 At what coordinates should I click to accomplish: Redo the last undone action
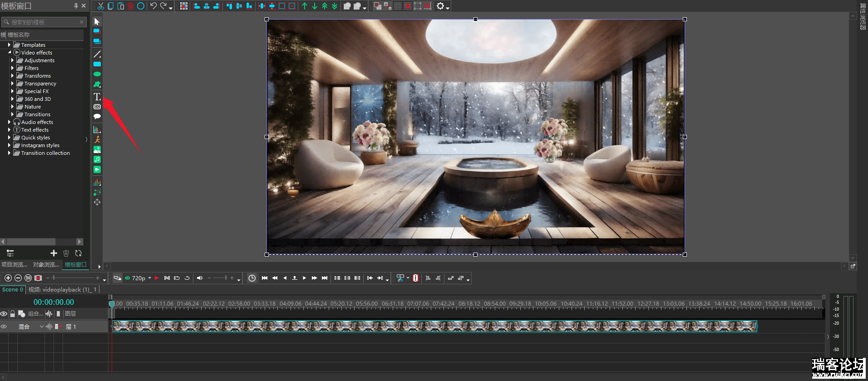click(x=163, y=6)
